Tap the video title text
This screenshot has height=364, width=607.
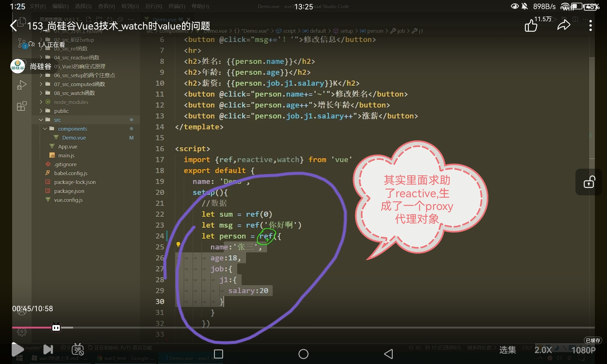118,26
